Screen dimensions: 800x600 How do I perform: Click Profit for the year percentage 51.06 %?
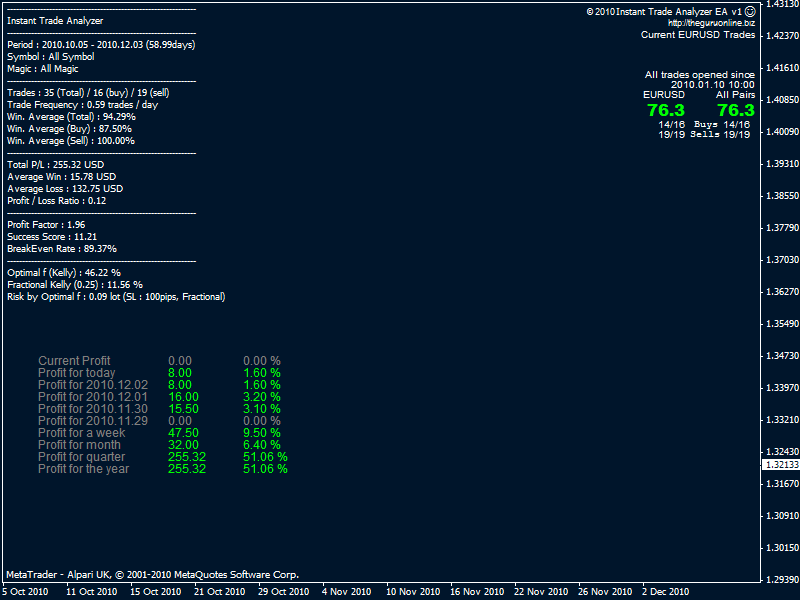click(x=265, y=469)
